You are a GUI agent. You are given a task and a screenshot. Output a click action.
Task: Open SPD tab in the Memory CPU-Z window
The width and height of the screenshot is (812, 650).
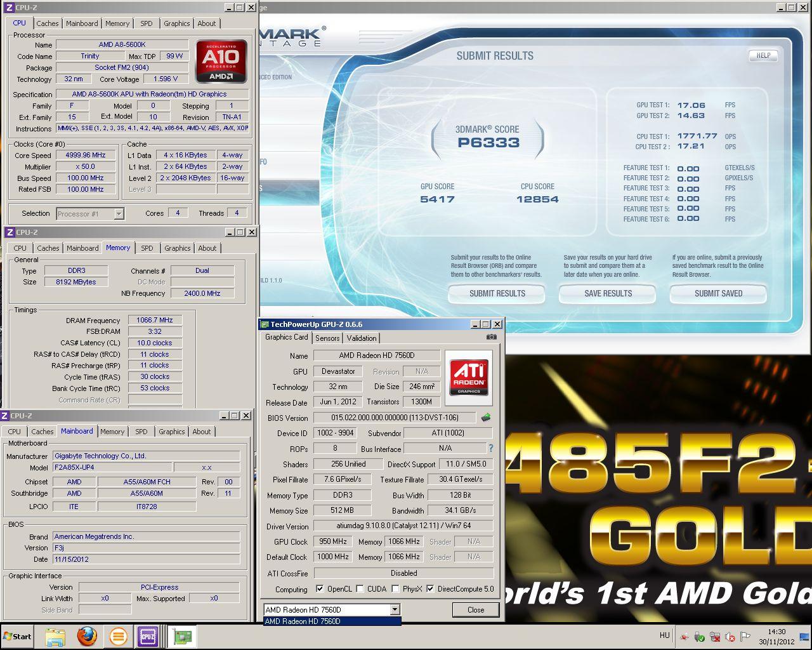[147, 248]
